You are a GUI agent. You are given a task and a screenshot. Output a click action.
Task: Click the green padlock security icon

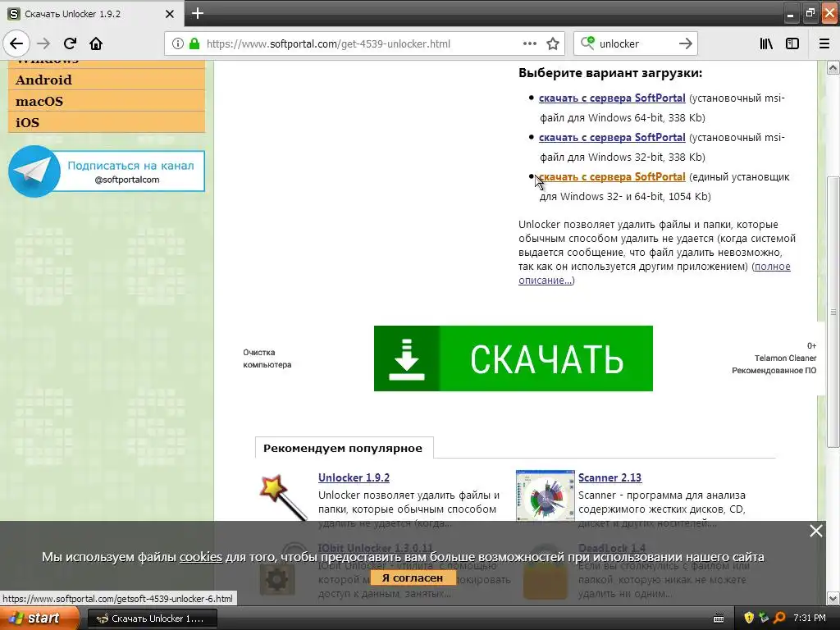coord(194,44)
